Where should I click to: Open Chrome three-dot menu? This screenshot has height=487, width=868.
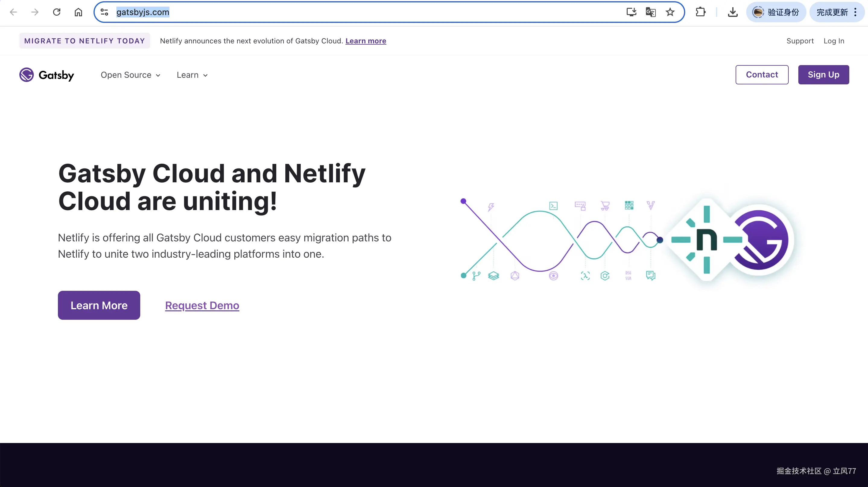[855, 12]
